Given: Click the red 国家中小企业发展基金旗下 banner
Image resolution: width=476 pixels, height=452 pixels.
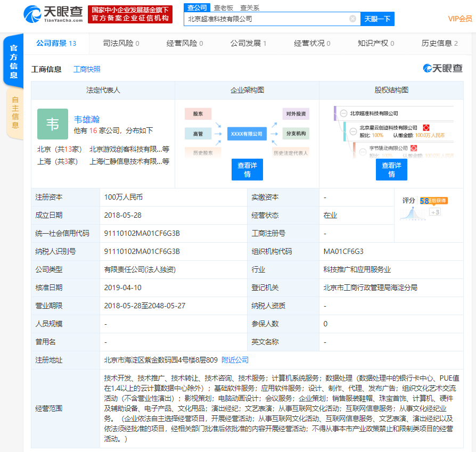Looking at the screenshot, I should point(130,14).
